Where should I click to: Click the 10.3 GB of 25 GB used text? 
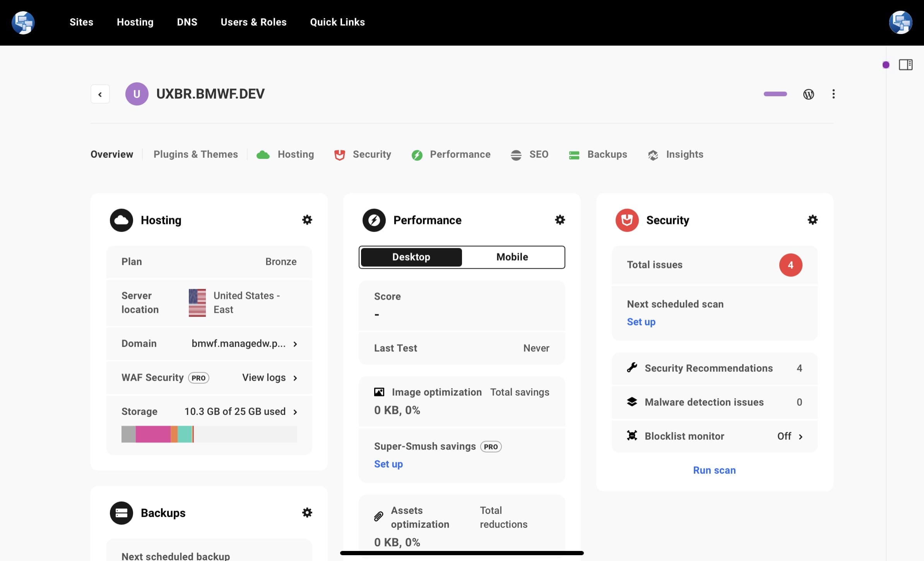click(x=235, y=411)
